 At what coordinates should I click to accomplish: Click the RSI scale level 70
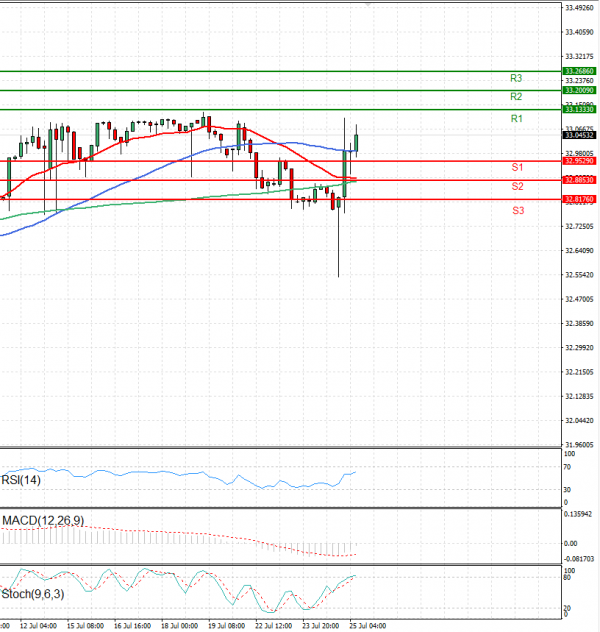tap(567, 467)
